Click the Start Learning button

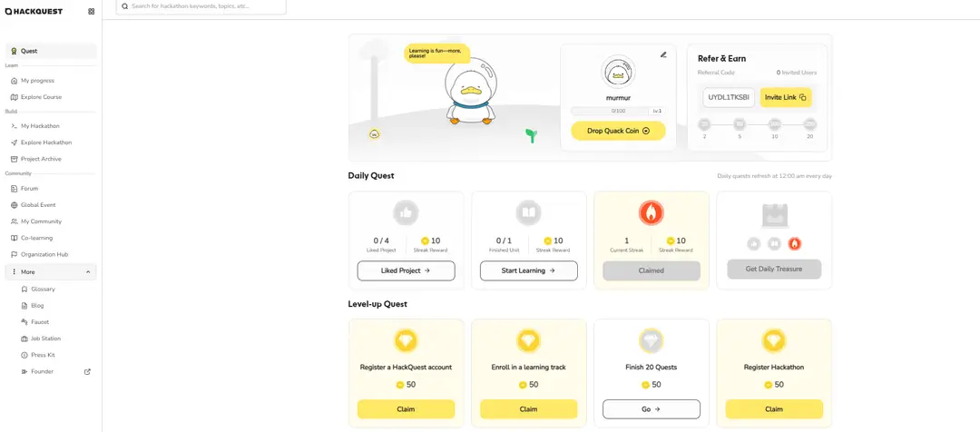point(528,270)
